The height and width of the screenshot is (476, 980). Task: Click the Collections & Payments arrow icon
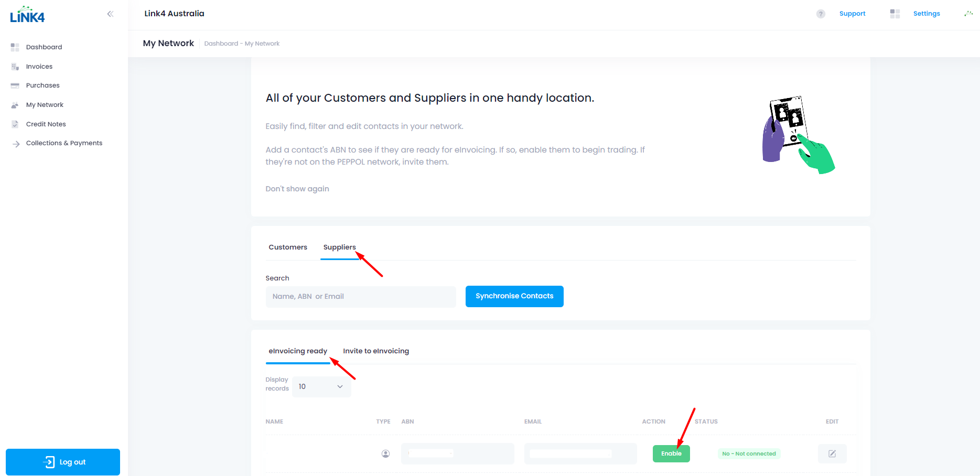click(16, 144)
